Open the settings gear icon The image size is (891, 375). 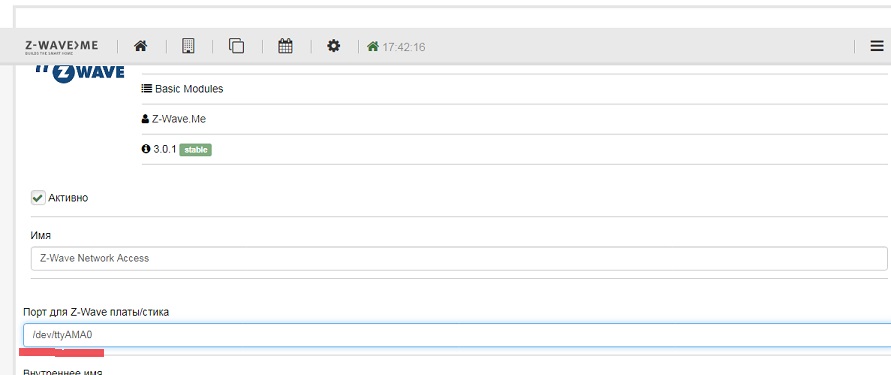334,46
